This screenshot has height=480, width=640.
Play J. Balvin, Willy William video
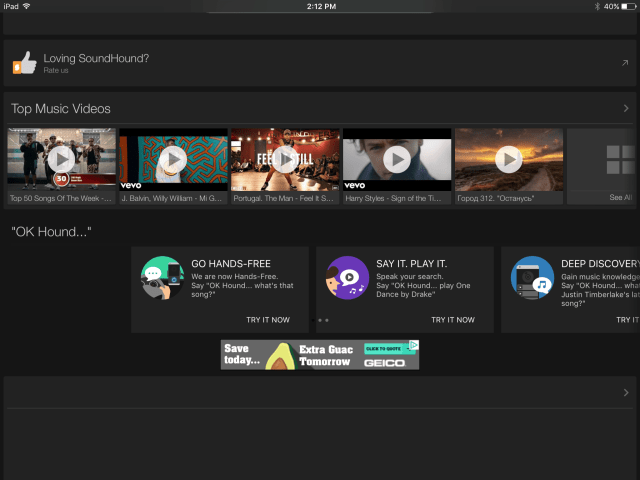[x=173, y=159]
